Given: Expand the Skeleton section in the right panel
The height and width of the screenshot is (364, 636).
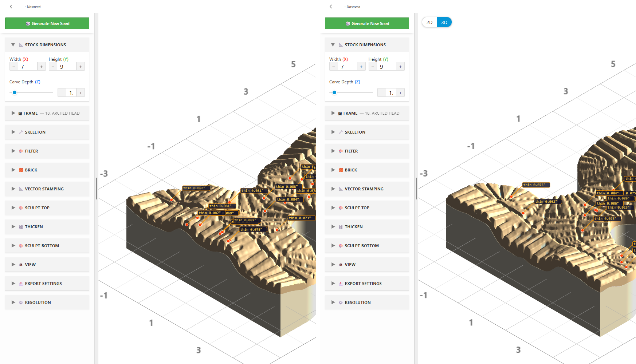Looking at the screenshot, I should tap(333, 132).
